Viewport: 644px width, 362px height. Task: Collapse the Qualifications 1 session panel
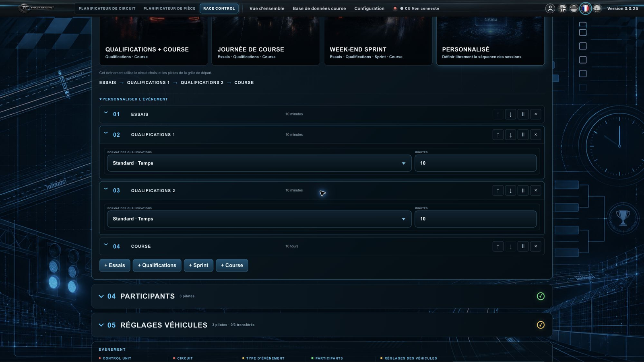pyautogui.click(x=106, y=133)
